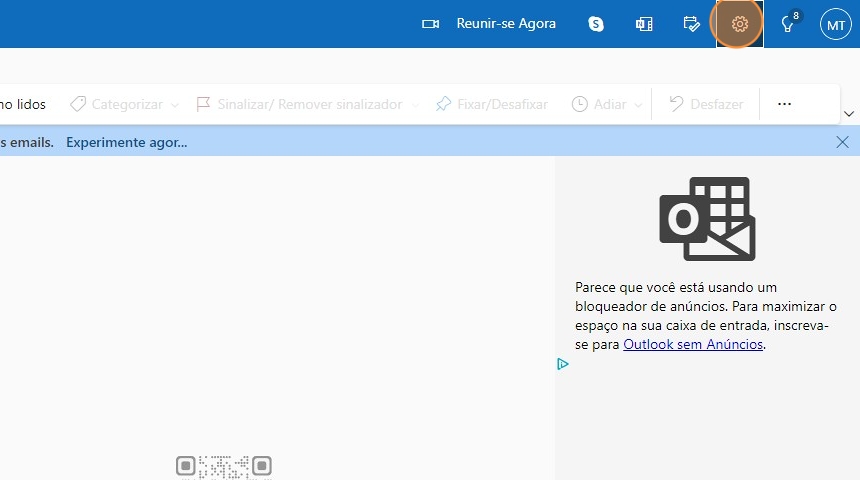Open the more options ellipsis menu

[x=784, y=104]
